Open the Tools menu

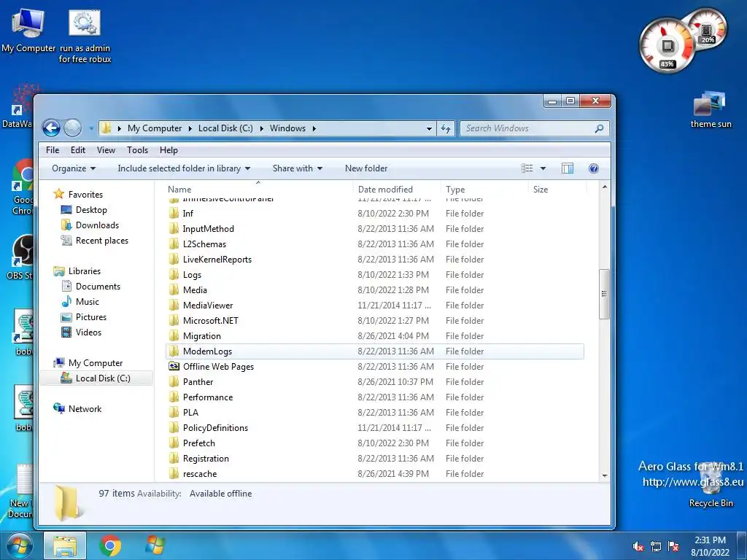(137, 150)
